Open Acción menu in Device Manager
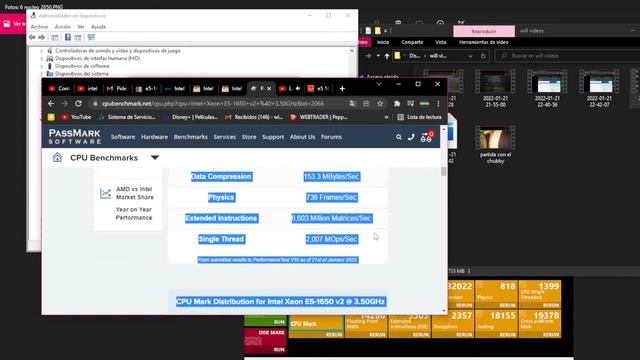Viewport: 640px width, 360px height. pos(63,27)
